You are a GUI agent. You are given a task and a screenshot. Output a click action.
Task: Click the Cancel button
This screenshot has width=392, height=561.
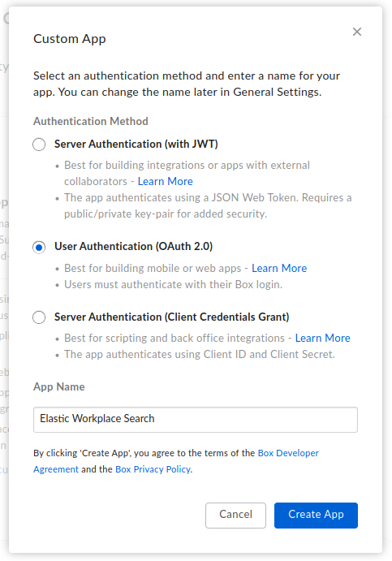(235, 516)
